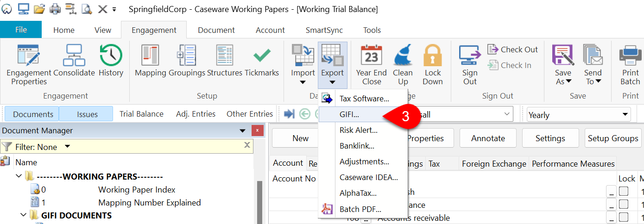Image resolution: width=644 pixels, height=224 pixels.
Task: Open the Filter: None dropdown
Action: tap(68, 147)
